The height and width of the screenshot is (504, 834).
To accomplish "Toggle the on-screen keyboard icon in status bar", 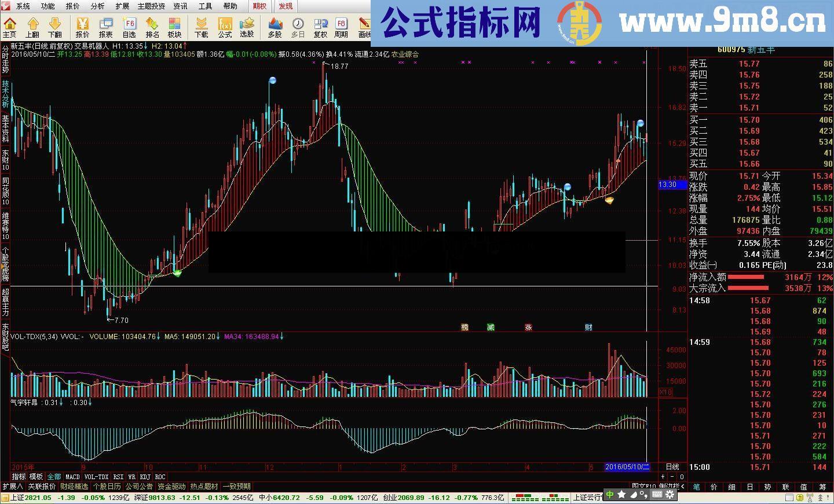I will click(x=657, y=495).
